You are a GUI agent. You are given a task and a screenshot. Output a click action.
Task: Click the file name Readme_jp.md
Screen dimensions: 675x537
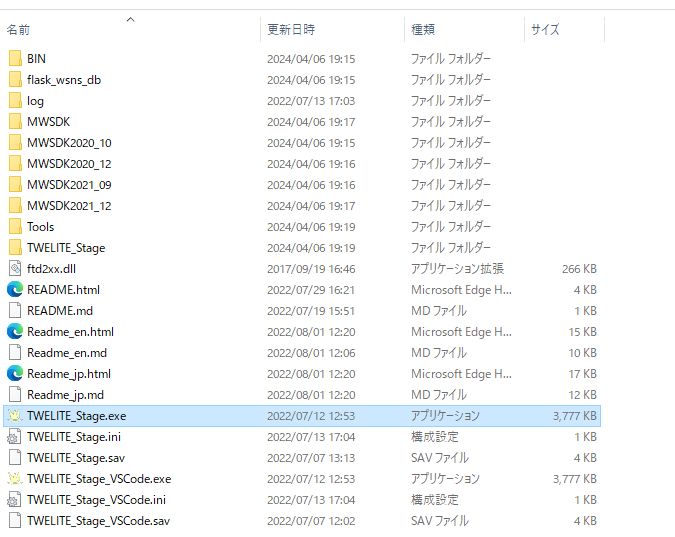point(65,395)
